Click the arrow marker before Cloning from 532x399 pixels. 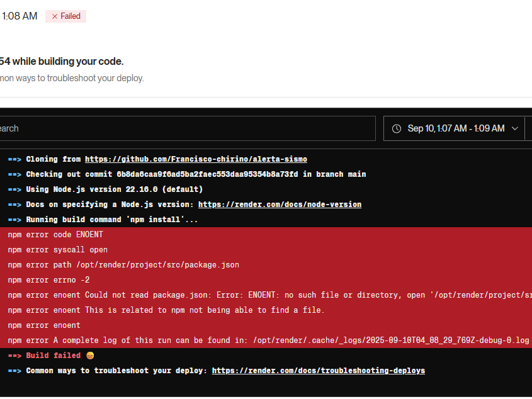click(14, 159)
